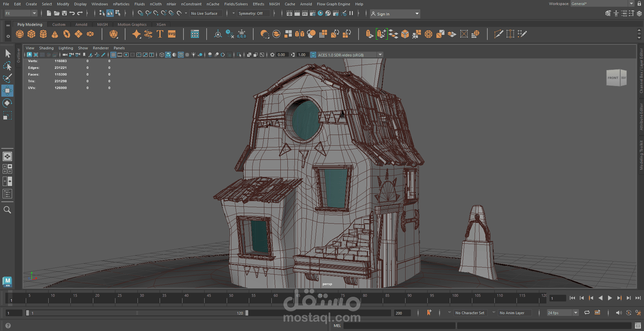Toggle the Modeling Toolkit side tab
Screen dimensions: 644x331
click(641, 155)
